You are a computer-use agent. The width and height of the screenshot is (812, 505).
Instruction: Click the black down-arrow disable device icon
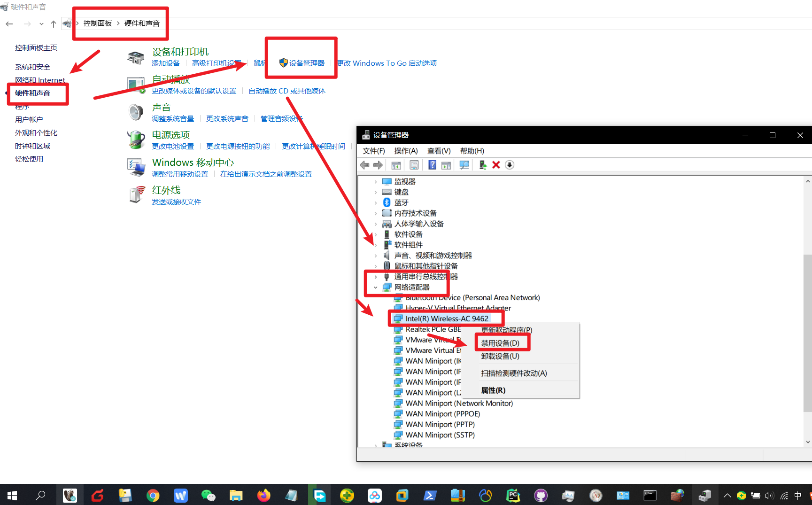coord(510,165)
